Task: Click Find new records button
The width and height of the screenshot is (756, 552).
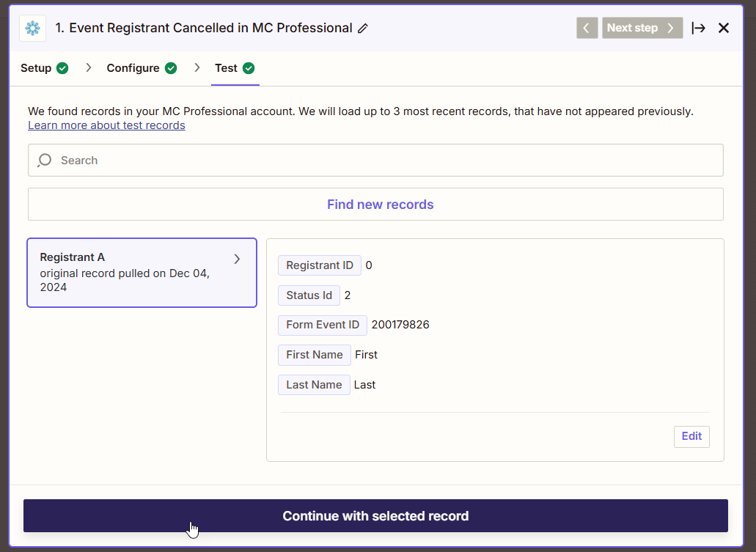Action: pyautogui.click(x=375, y=205)
